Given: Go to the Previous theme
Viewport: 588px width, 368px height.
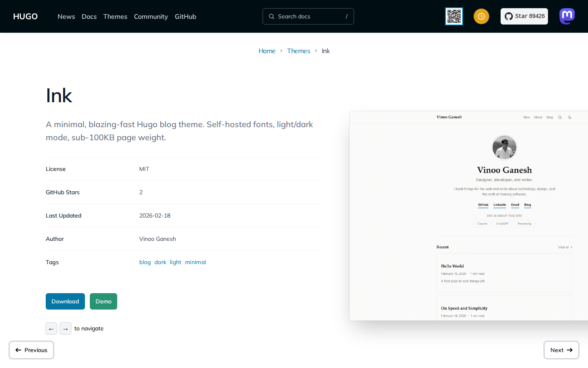Looking at the screenshot, I should pos(31,350).
